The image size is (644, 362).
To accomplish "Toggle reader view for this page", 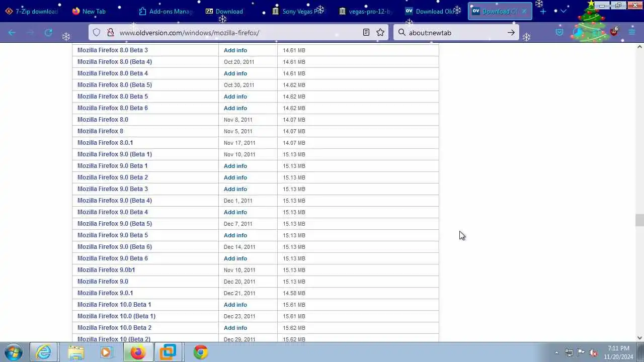I will click(x=366, y=33).
